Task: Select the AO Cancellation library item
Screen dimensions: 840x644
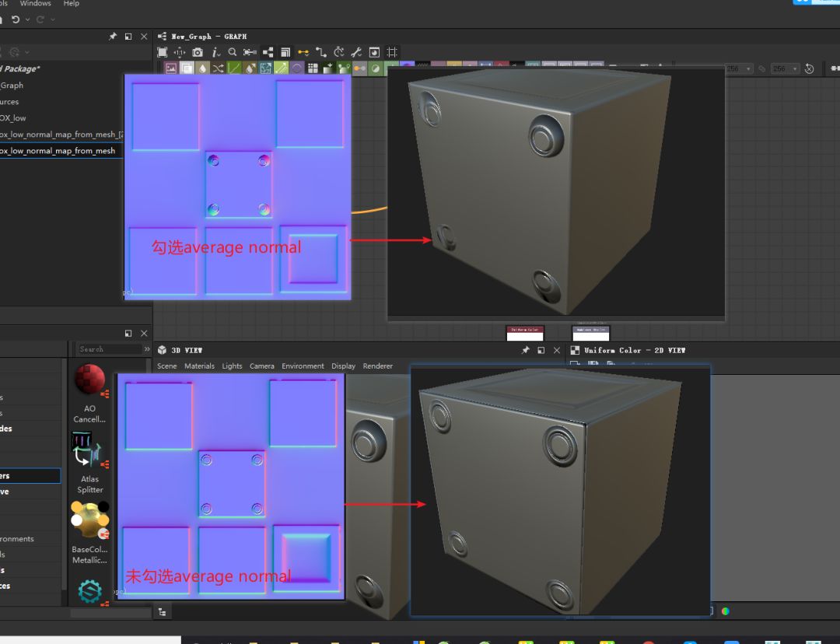Action: (90, 394)
